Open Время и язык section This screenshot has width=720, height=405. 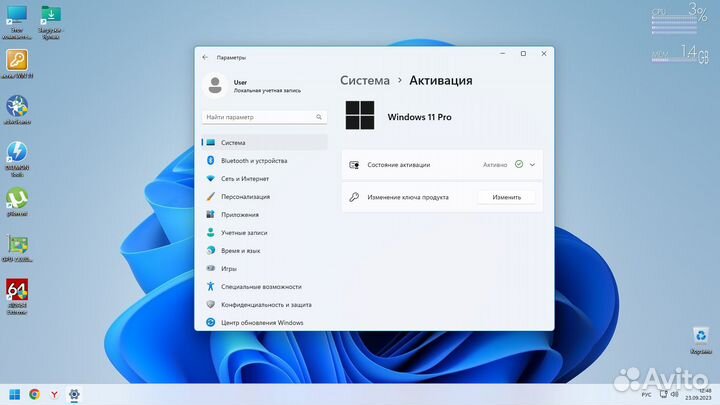pos(264,250)
